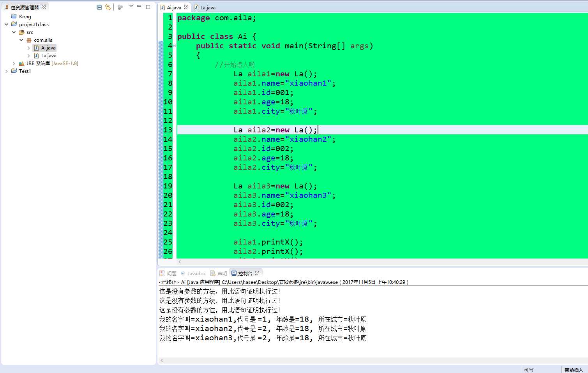Click on the "xiaohan1" string literal
The height and width of the screenshot is (373, 588).
click(x=308, y=83)
